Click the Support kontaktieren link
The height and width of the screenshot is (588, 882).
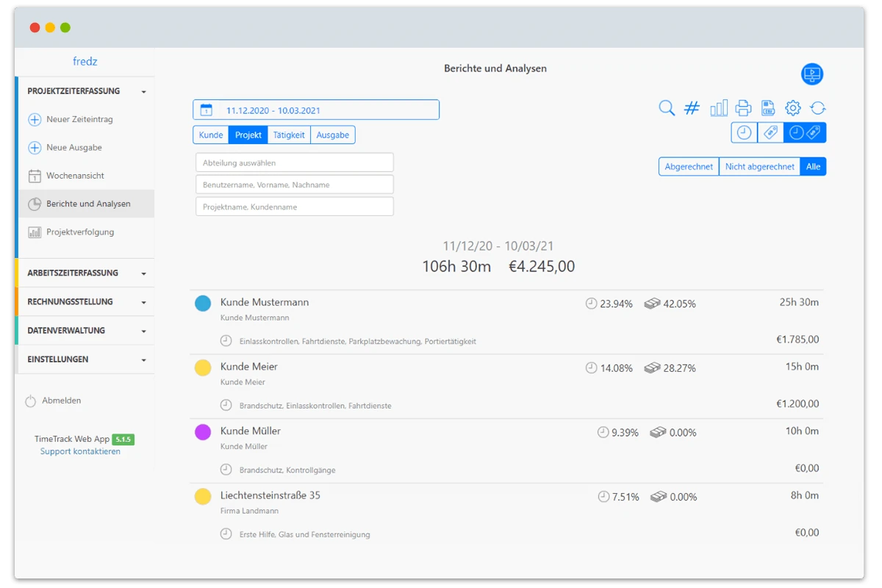click(x=80, y=451)
